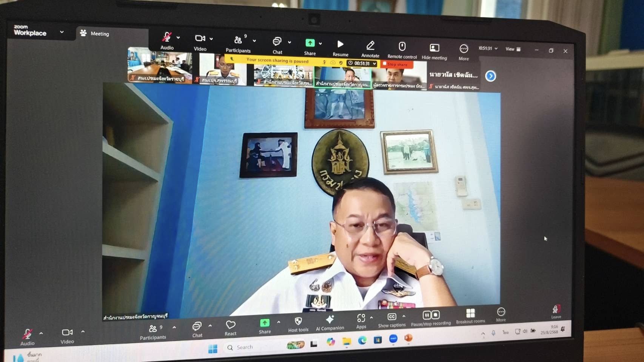Select สนง.ประมงจังหวัดราชบุรี participant thumbnail
Image resolution: width=644 pixels, height=362 pixels.
160,65
